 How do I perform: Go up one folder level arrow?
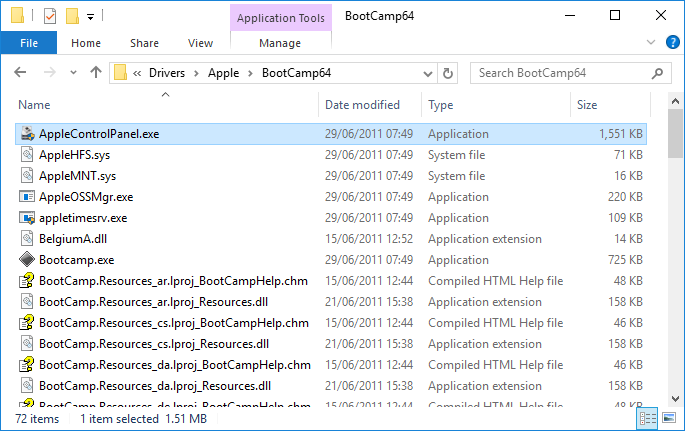click(96, 72)
